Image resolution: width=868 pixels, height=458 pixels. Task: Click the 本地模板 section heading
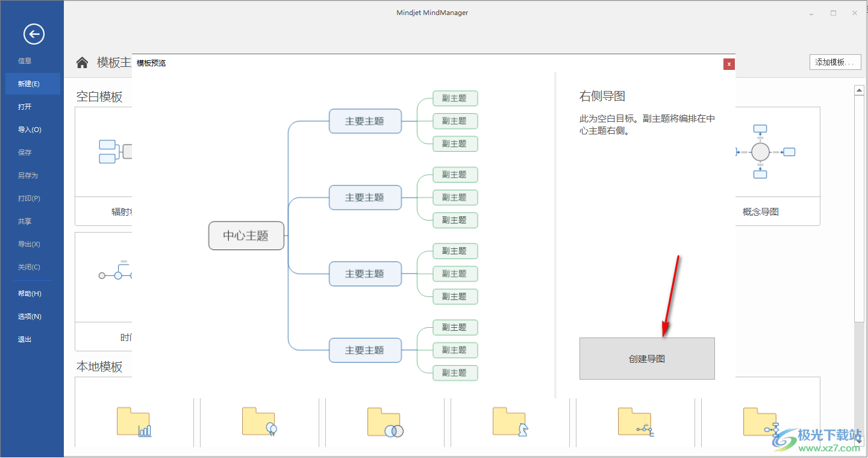coord(99,367)
